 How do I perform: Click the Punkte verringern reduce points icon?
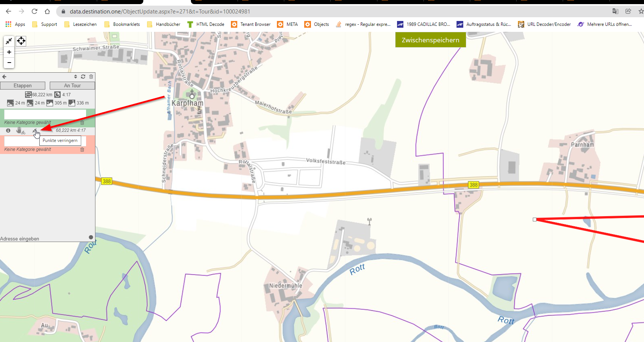click(x=35, y=131)
